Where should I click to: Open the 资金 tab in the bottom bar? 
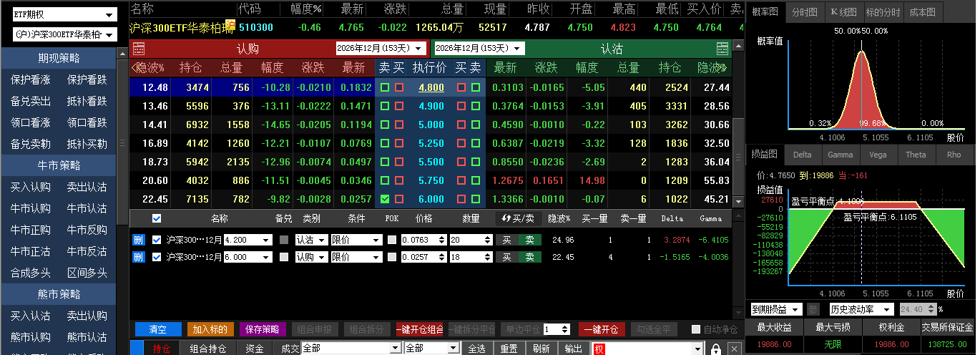[x=254, y=349]
